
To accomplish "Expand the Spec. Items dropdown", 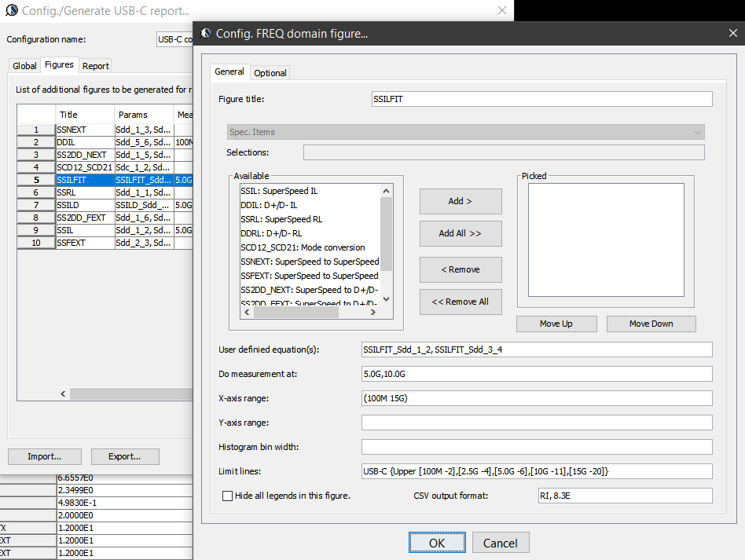I will [696, 132].
